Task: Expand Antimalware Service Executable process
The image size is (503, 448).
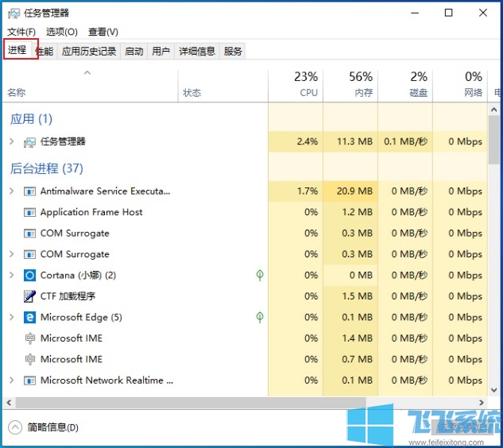Action: (12, 191)
